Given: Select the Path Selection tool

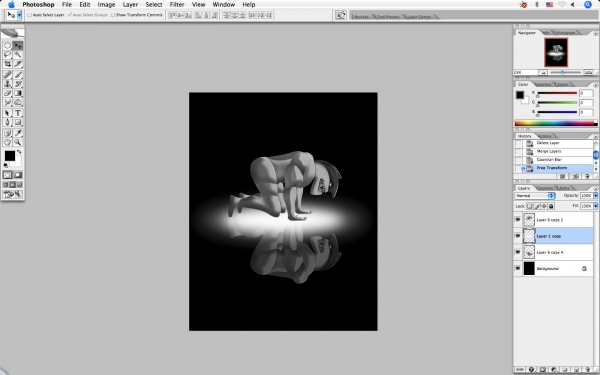Looking at the screenshot, I should pyautogui.click(x=7, y=113).
